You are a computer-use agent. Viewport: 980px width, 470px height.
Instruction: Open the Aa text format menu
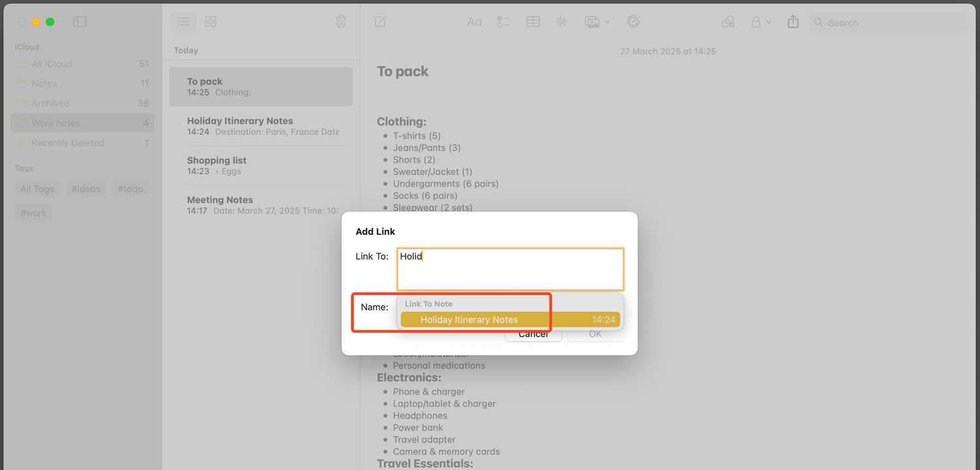coord(474,22)
